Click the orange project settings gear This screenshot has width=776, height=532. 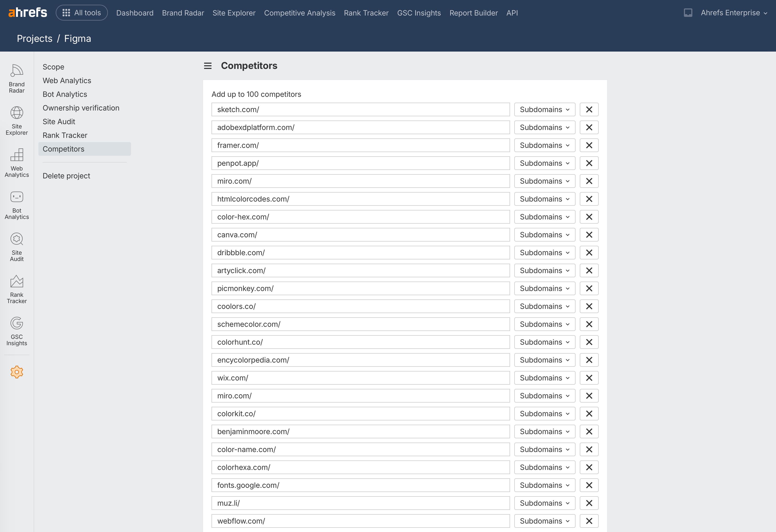click(x=17, y=372)
